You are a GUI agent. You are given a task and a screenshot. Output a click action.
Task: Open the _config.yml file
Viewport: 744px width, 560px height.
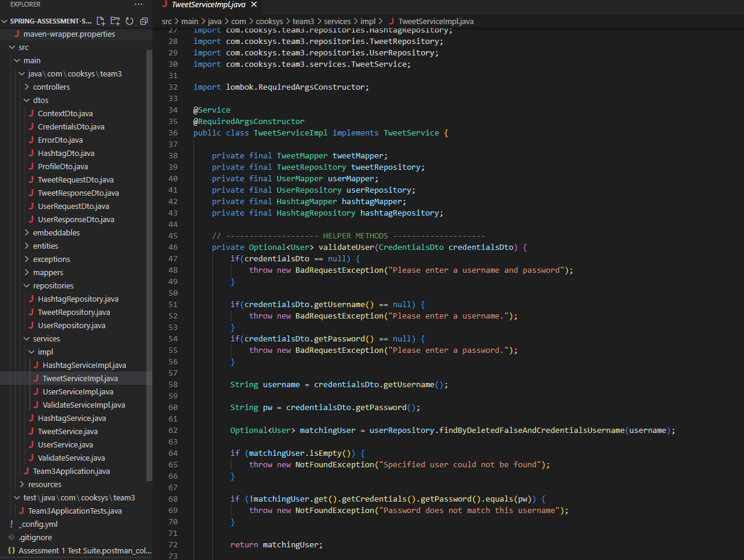(38, 524)
